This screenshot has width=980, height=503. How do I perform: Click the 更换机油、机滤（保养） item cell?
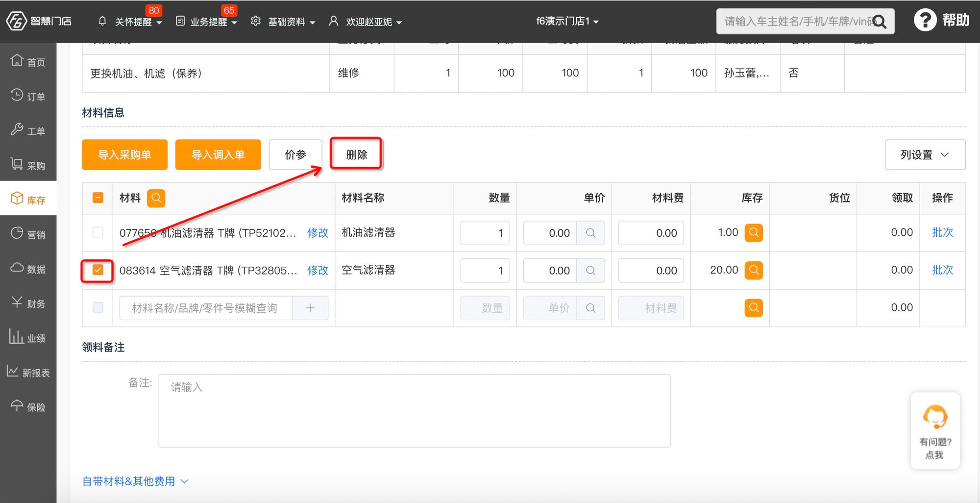pyautogui.click(x=206, y=73)
